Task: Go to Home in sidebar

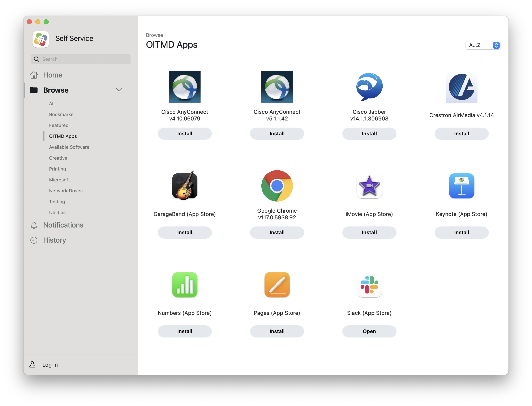Action: pyautogui.click(x=53, y=75)
